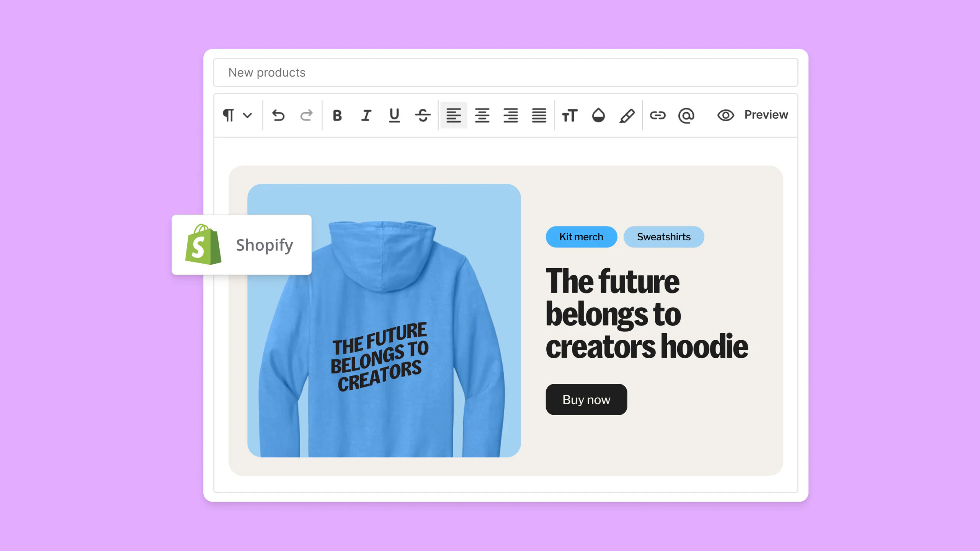Screen dimensions: 980x551
Task: Apply strikethrough formatting
Action: 423,115
